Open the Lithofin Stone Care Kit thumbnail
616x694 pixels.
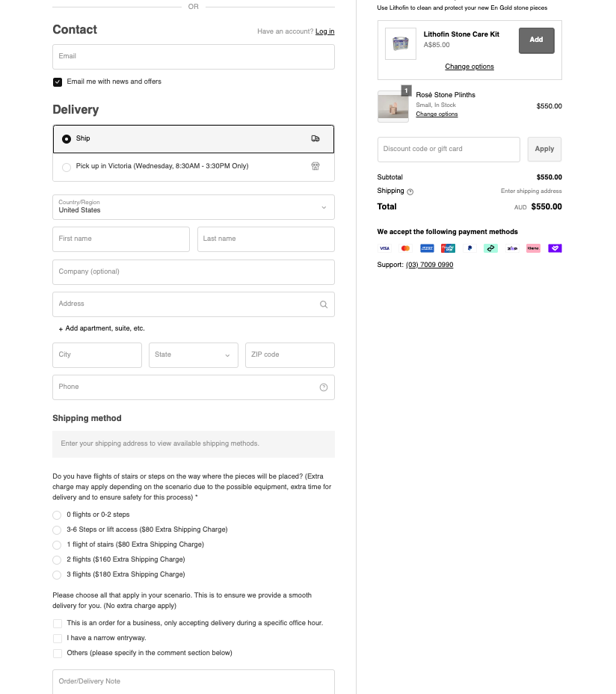click(x=401, y=44)
